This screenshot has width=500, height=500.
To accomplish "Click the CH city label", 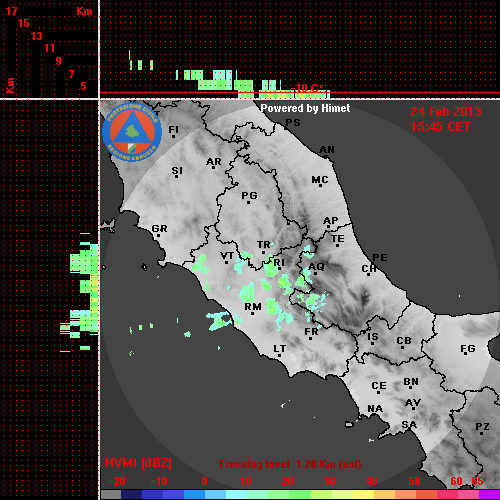I will [369, 269].
